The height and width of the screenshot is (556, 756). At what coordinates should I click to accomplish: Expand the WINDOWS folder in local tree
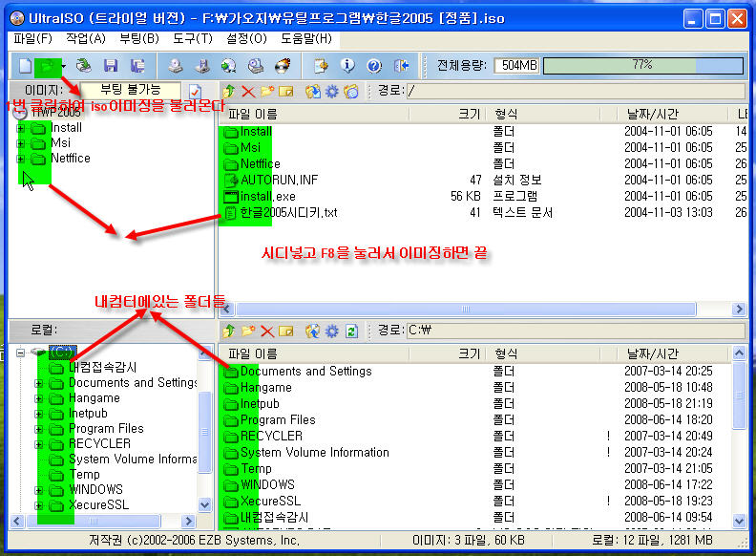38,490
